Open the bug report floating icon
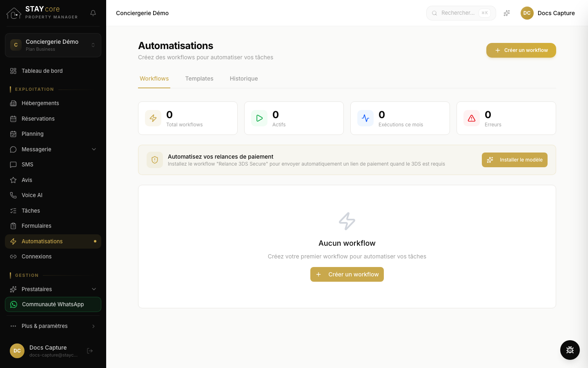The image size is (588, 368). 570,350
